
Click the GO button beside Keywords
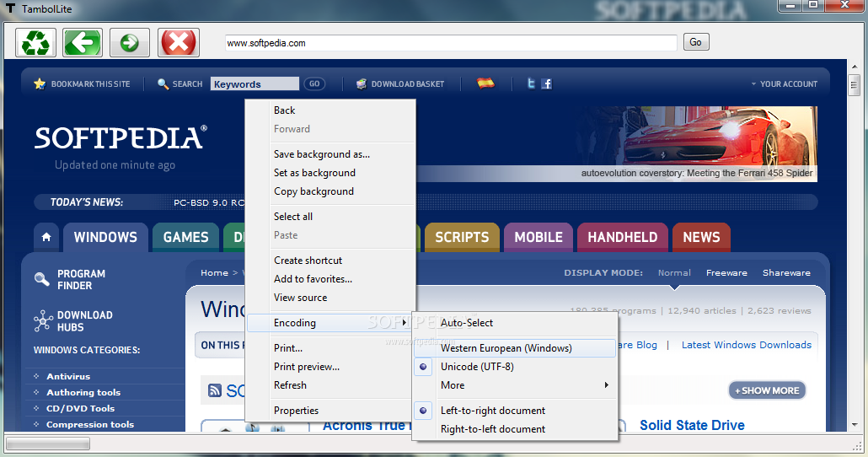(314, 83)
